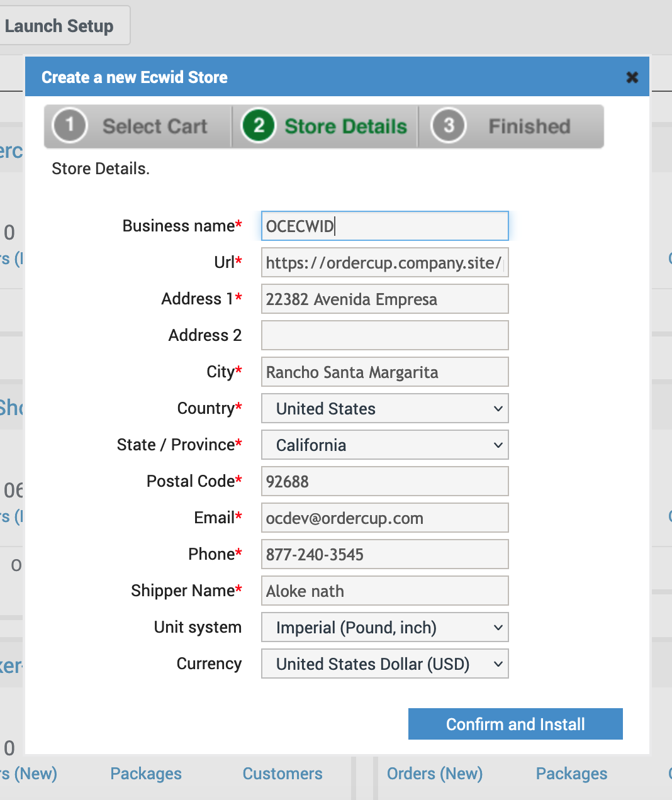Screen dimensions: 672x800
Task: Click the Postal Code field
Action: [x=385, y=482]
